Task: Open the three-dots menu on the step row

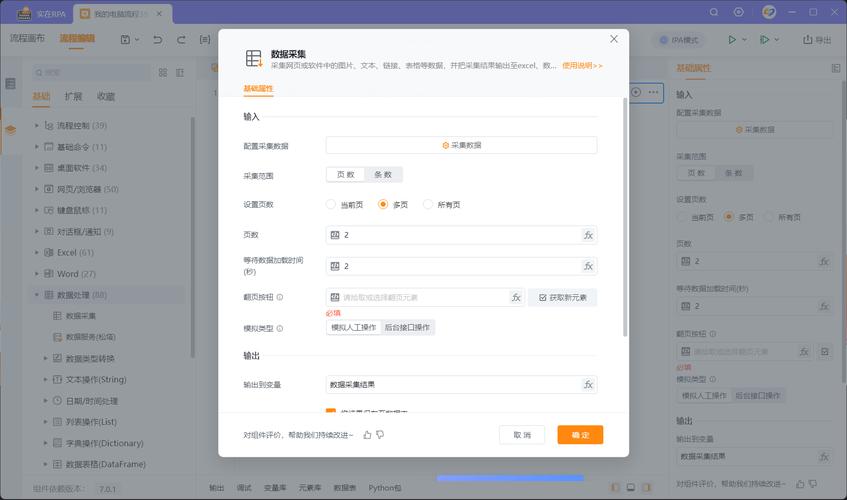Action: click(x=653, y=92)
